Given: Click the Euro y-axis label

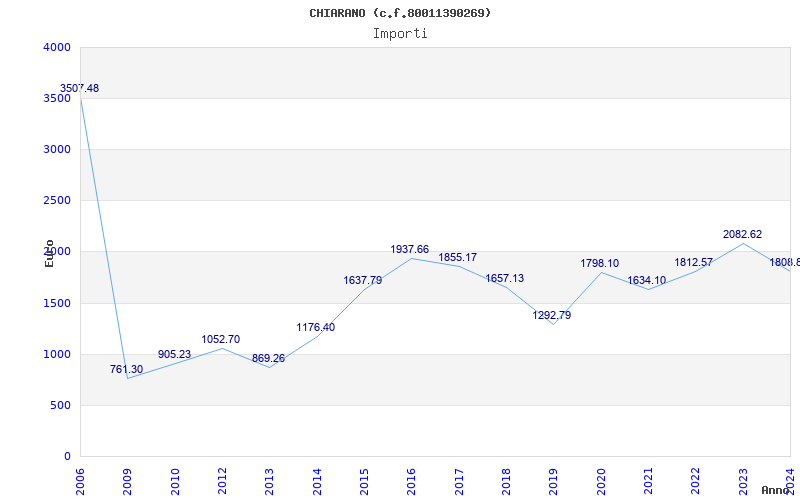Looking at the screenshot, I should (49, 253).
